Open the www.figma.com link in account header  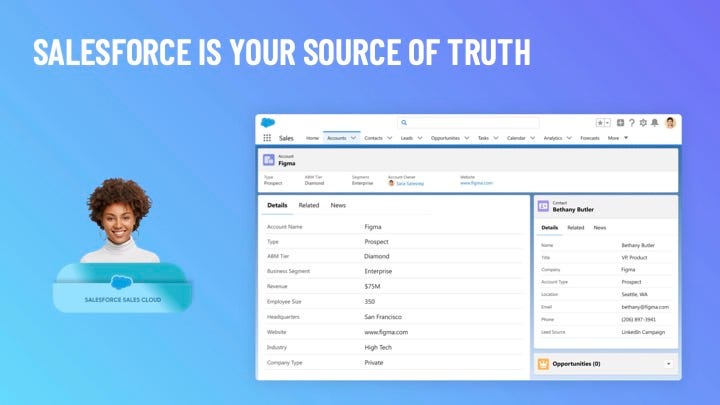tap(476, 183)
